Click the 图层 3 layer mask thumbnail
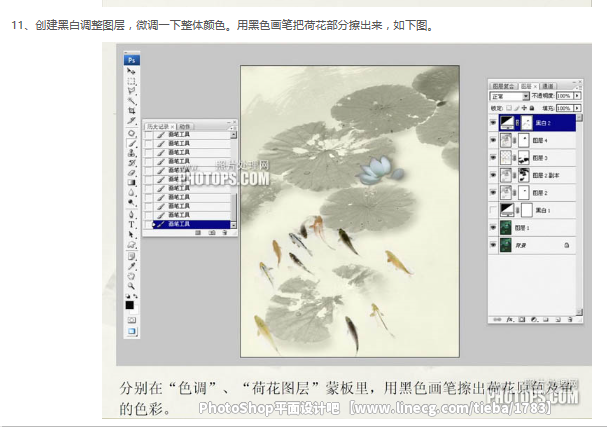The height and width of the screenshot is (427, 607). 524,158
